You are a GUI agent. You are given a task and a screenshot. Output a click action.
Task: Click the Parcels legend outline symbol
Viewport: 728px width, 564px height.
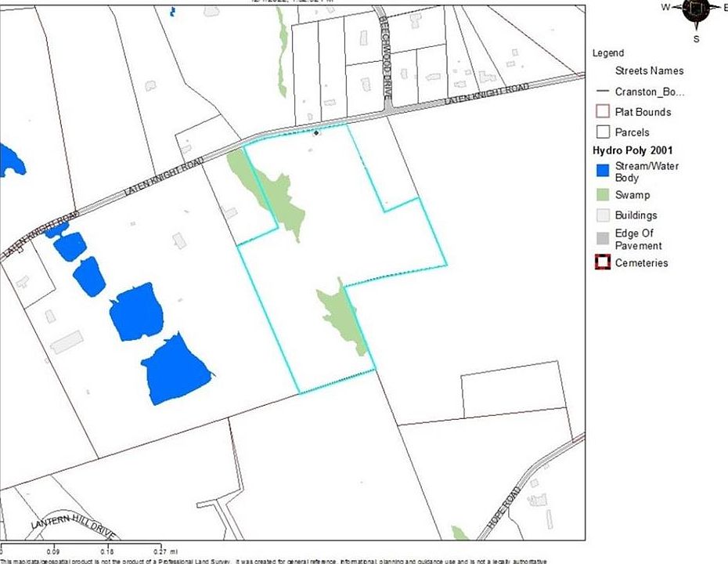[x=603, y=132]
